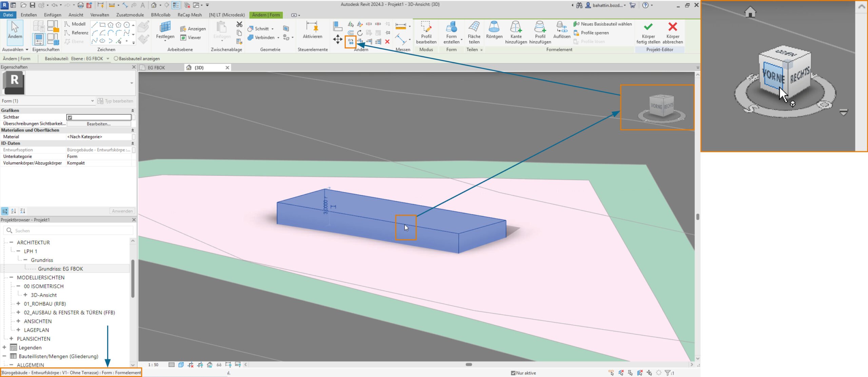Expand the 01_ROHBAU (RFB) node

(x=18, y=304)
